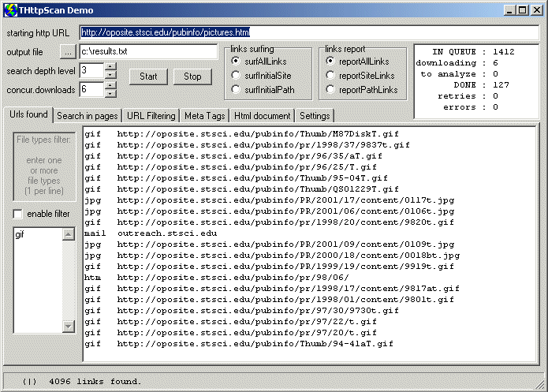Select the surfInitialSite radio option

click(x=236, y=75)
